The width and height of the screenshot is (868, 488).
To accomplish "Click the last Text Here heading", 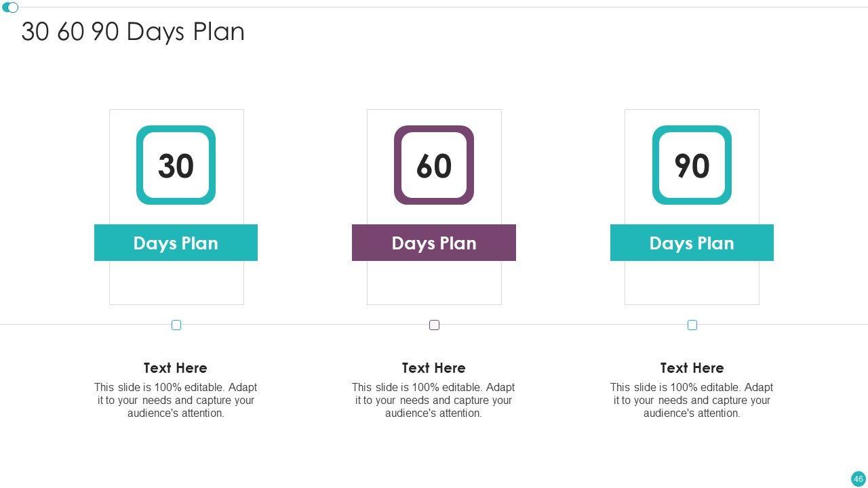I will pos(692,368).
